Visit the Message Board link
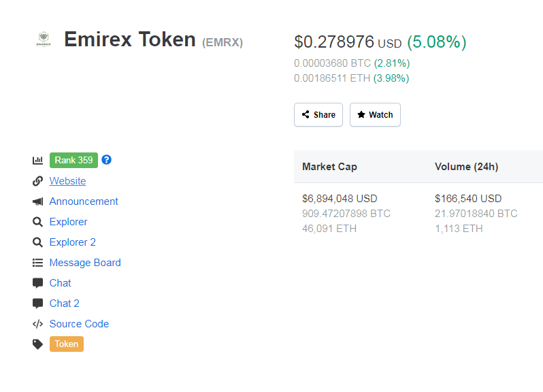The height and width of the screenshot is (392, 543). 85,263
